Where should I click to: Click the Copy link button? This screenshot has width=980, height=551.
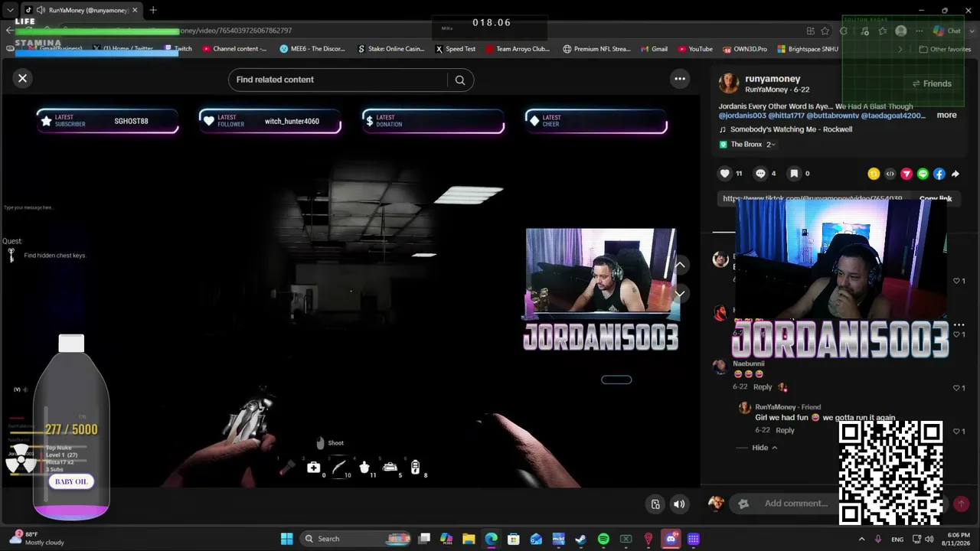[x=936, y=199]
